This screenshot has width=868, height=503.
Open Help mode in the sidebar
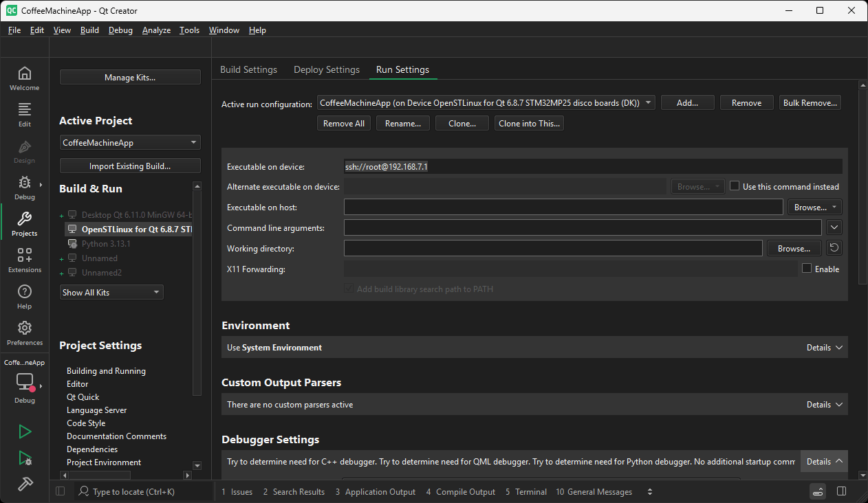click(24, 295)
